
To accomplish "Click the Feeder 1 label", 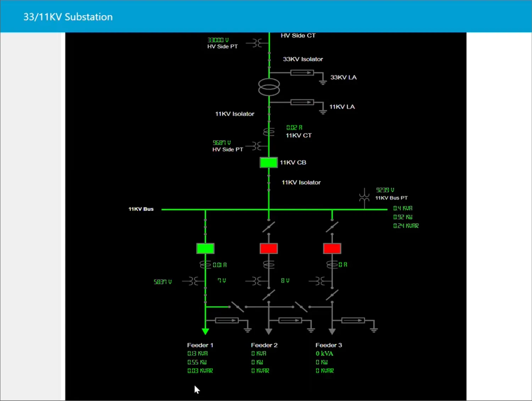I will point(200,345).
